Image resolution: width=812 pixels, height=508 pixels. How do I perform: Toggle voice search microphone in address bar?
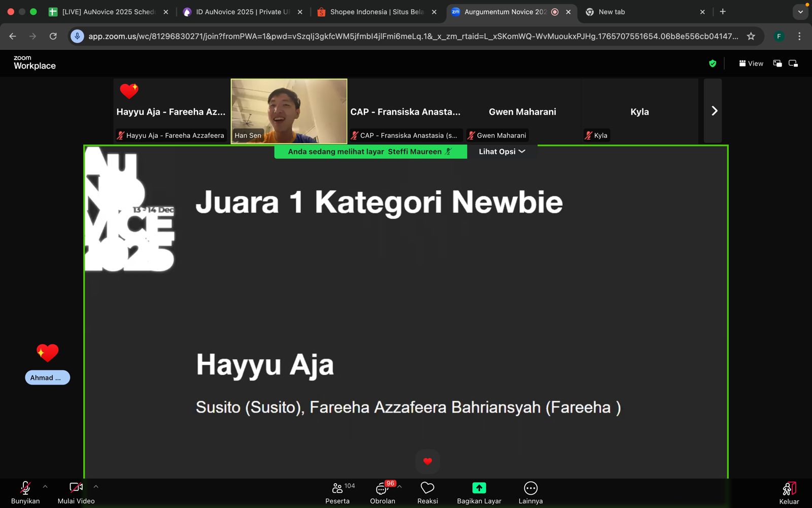click(x=77, y=36)
